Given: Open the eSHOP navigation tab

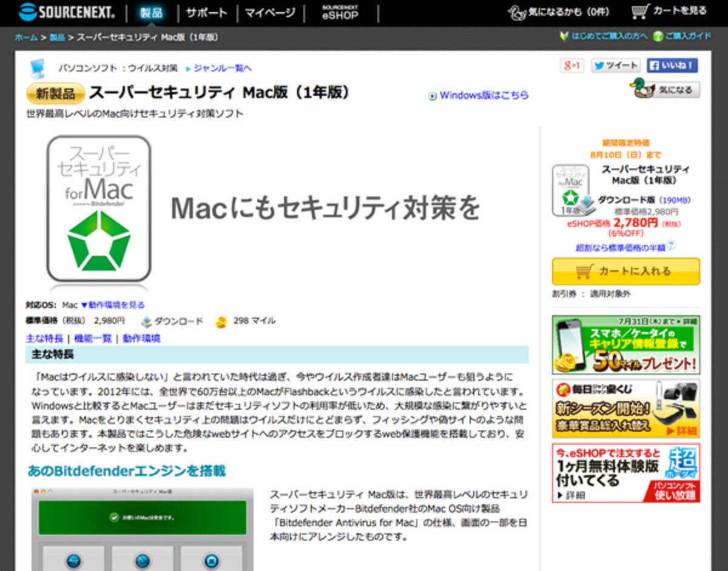Looking at the screenshot, I should 340,13.
